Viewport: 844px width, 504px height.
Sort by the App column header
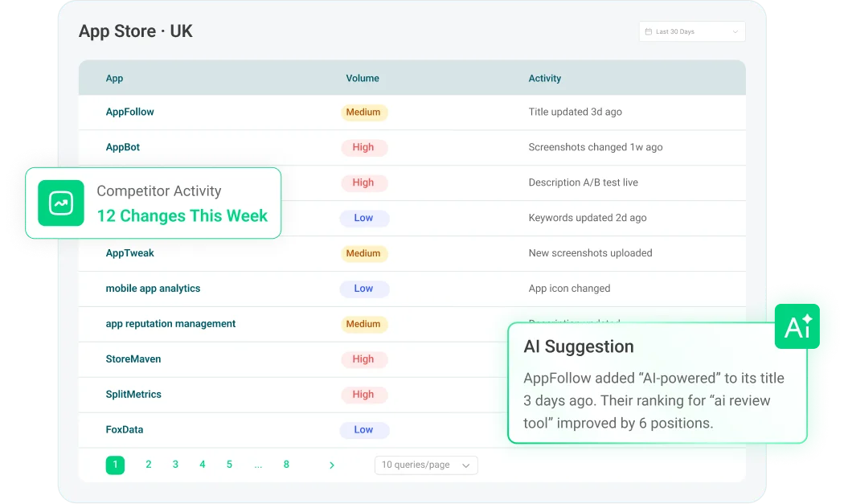(114, 78)
